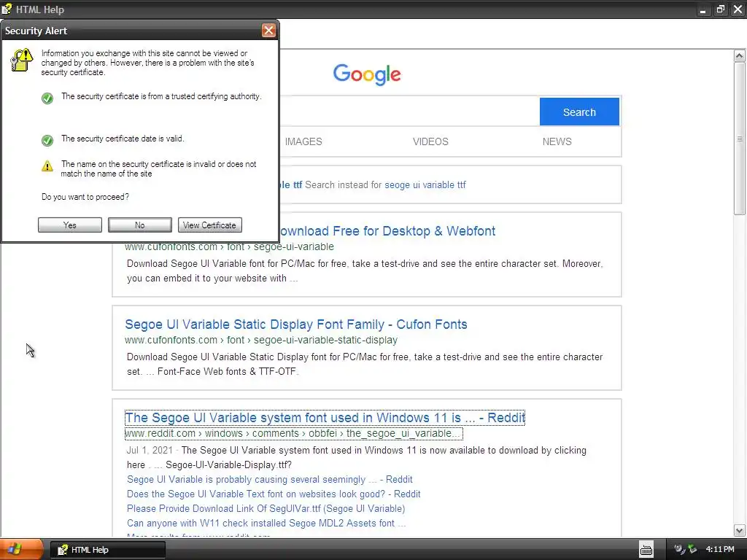The width and height of the screenshot is (747, 560).
Task: Click the scrollbar down arrow
Action: coord(740,530)
